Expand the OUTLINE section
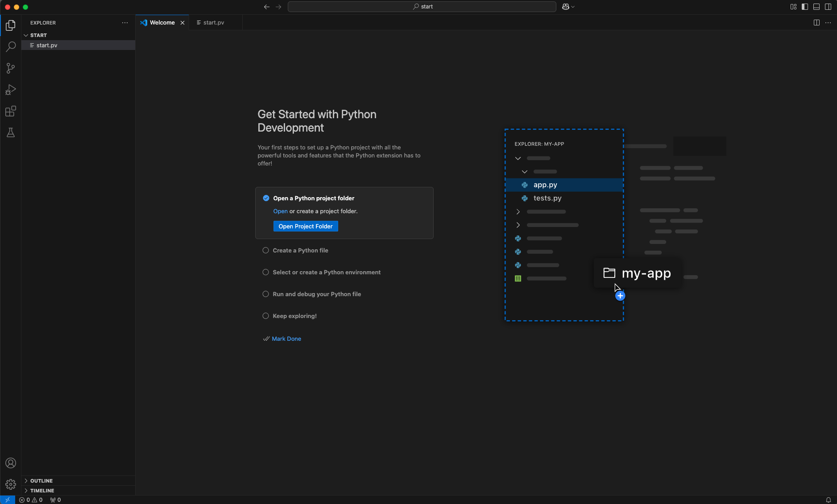 pyautogui.click(x=78, y=481)
